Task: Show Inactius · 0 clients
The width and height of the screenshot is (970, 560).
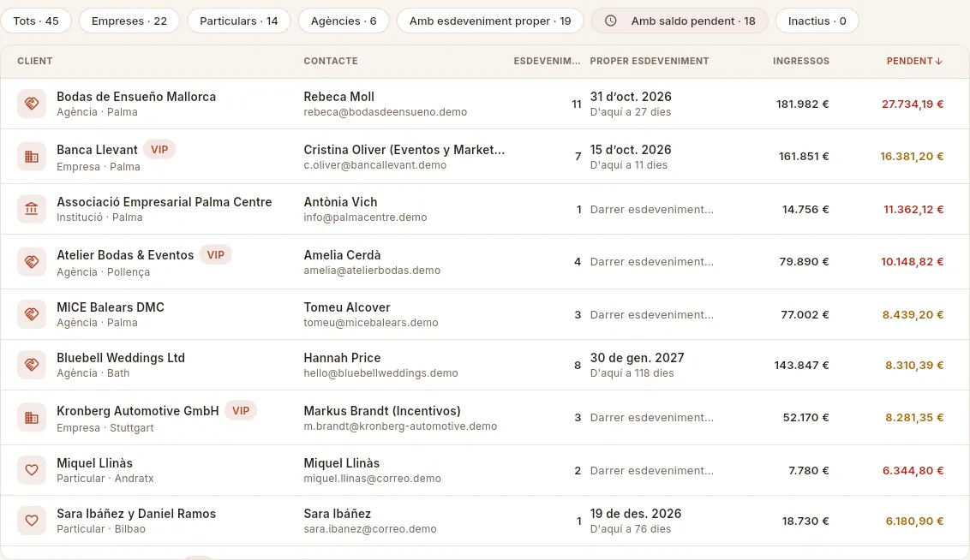Action: click(x=817, y=21)
